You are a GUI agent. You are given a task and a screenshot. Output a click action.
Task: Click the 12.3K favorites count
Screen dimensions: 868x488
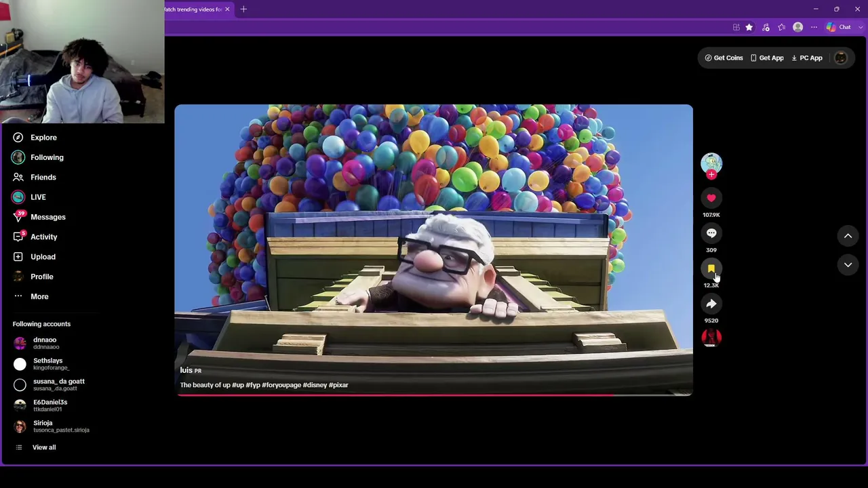point(711,285)
